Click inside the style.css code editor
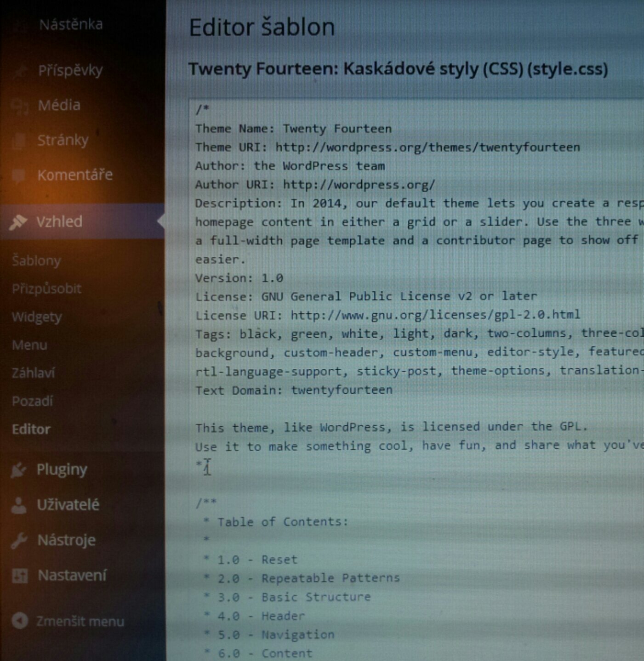The height and width of the screenshot is (661, 644). (x=414, y=482)
